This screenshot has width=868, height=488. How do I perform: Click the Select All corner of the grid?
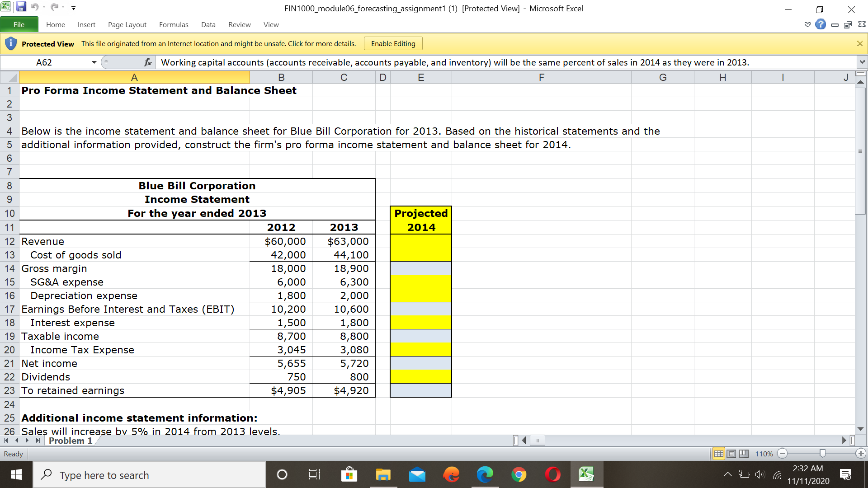(x=9, y=77)
